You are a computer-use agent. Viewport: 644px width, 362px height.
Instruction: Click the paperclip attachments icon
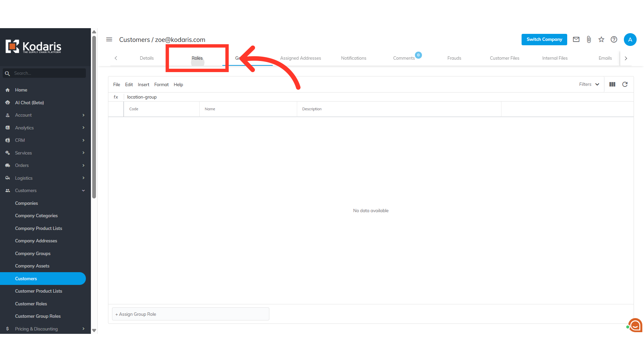pos(589,40)
